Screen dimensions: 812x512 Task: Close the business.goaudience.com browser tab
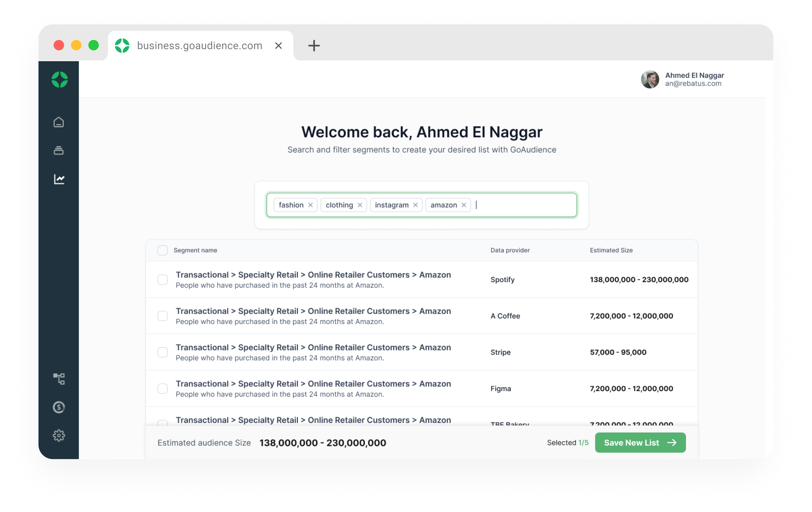(278, 46)
